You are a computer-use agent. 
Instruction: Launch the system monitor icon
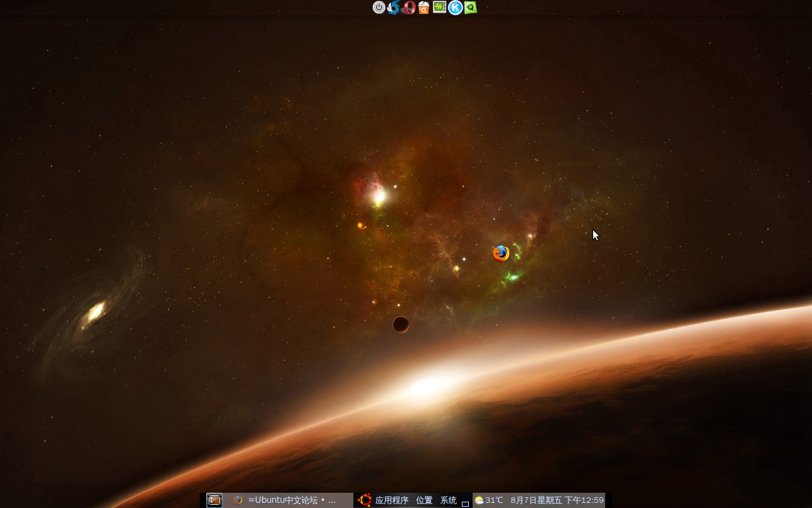coord(440,7)
